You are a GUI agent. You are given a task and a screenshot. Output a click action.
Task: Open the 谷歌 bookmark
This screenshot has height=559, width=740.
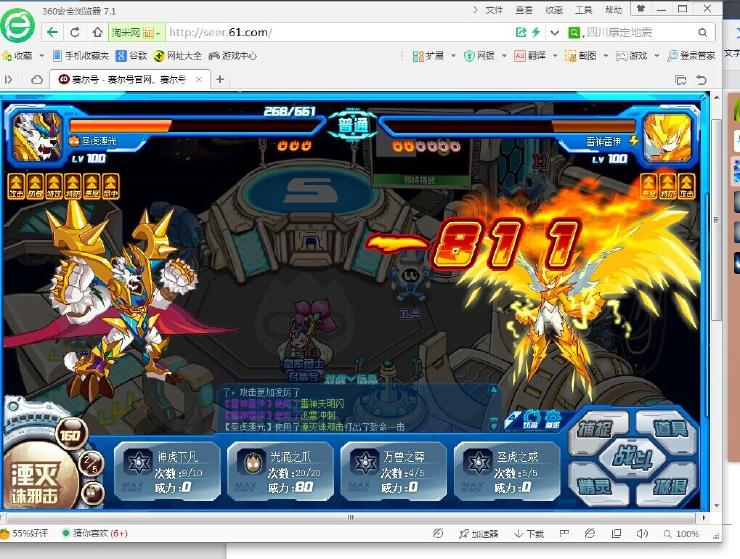click(x=132, y=56)
